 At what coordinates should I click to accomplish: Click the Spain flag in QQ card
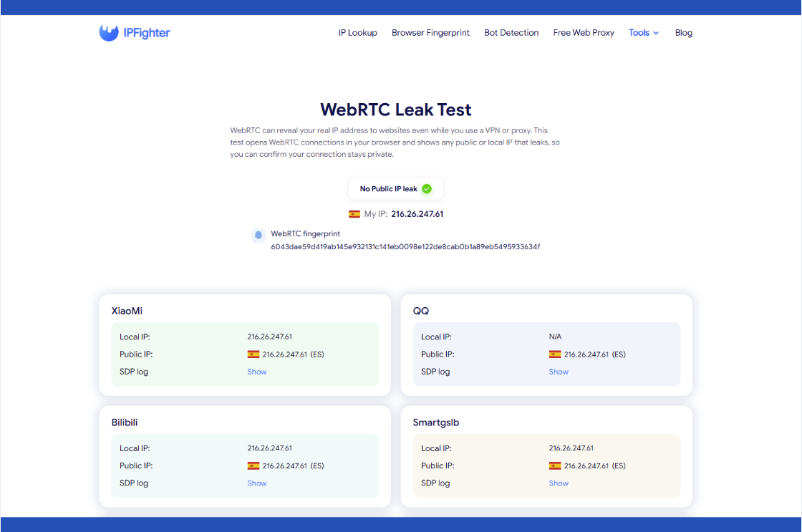pos(555,354)
